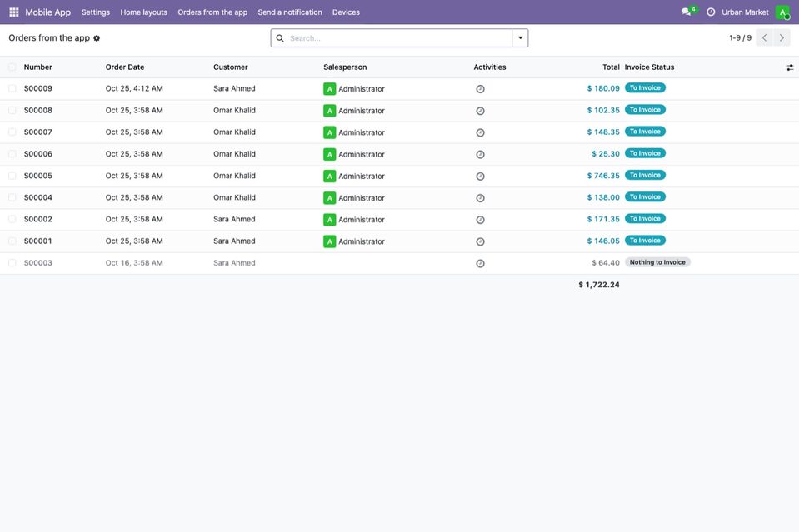Open the conversations chat icon
This screenshot has height=532, width=799.
coord(686,12)
